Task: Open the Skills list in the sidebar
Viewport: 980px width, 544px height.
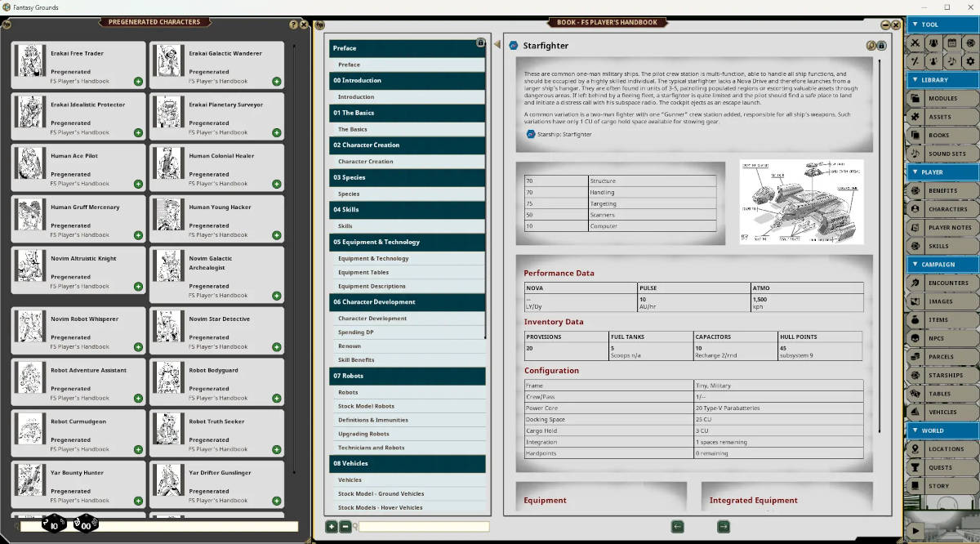Action: (x=942, y=246)
